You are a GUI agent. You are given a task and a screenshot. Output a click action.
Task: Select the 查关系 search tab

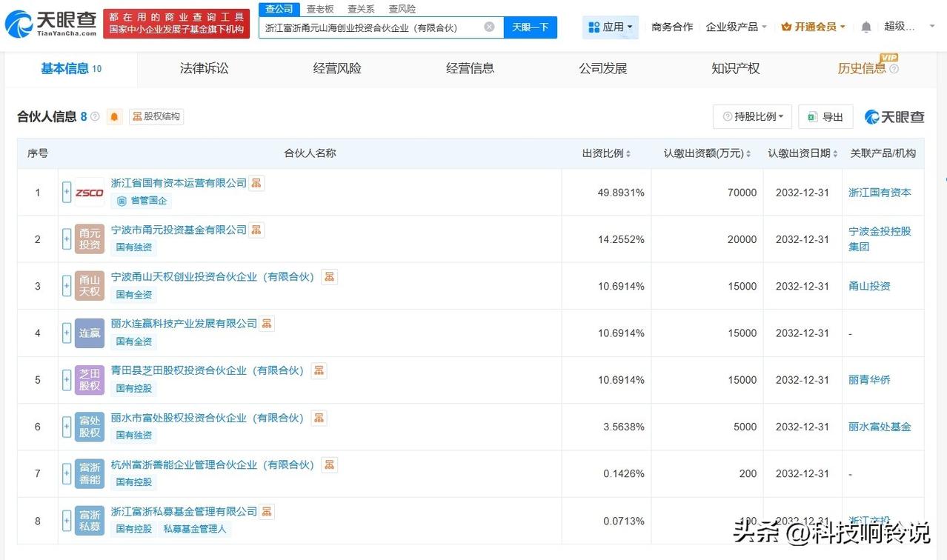pos(361,9)
